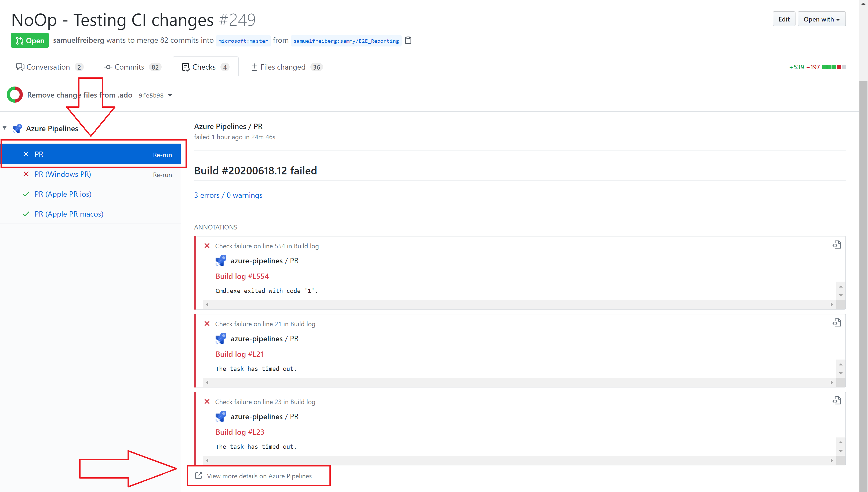Click azure-pipelines logo in line 21 annotation

[x=221, y=339]
